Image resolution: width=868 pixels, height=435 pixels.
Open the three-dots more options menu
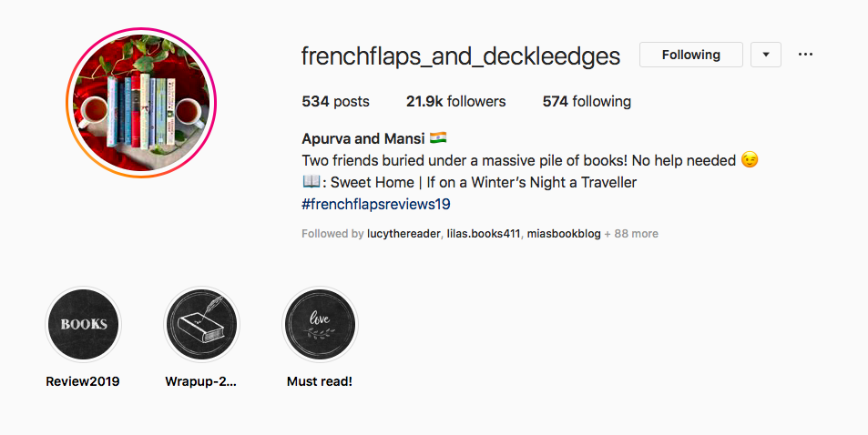(x=805, y=55)
